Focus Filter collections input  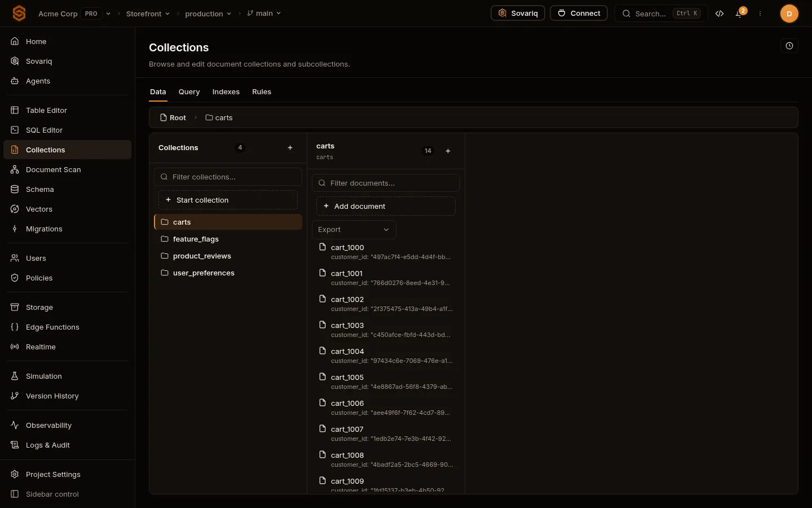228,177
